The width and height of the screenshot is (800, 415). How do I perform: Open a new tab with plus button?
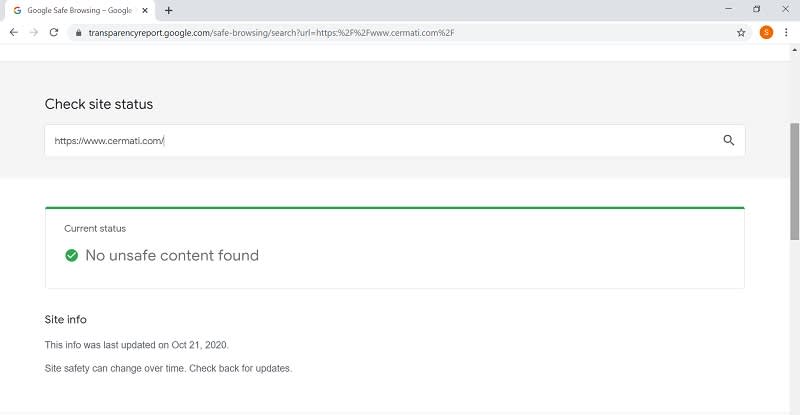[x=168, y=10]
